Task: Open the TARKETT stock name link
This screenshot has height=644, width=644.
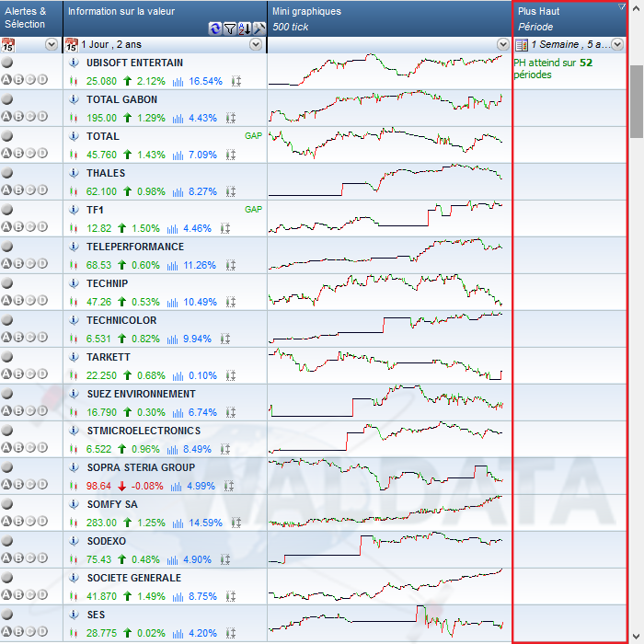Action: 109,357
